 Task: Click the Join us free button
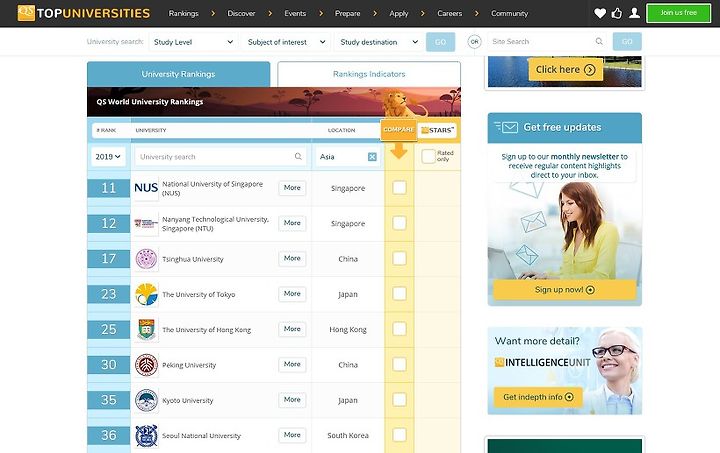(678, 13)
